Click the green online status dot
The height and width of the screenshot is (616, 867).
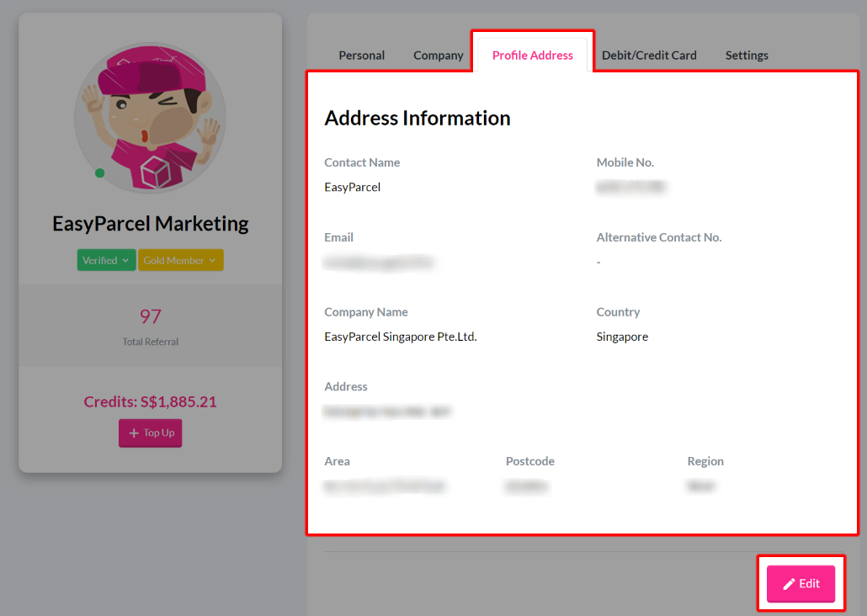(x=99, y=173)
